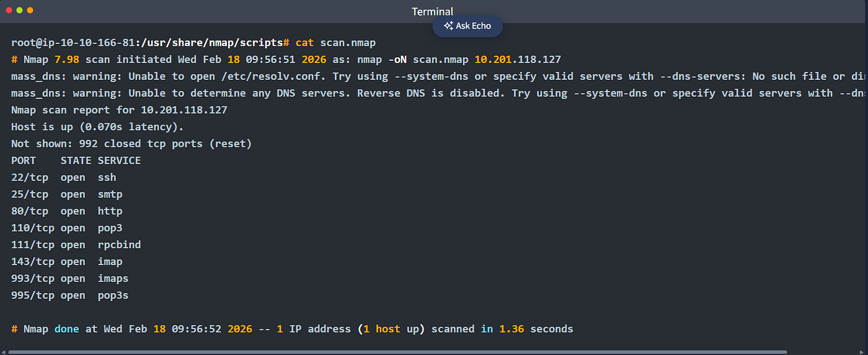Click the 22/tcp ssh port line
868x355 pixels.
(x=64, y=177)
